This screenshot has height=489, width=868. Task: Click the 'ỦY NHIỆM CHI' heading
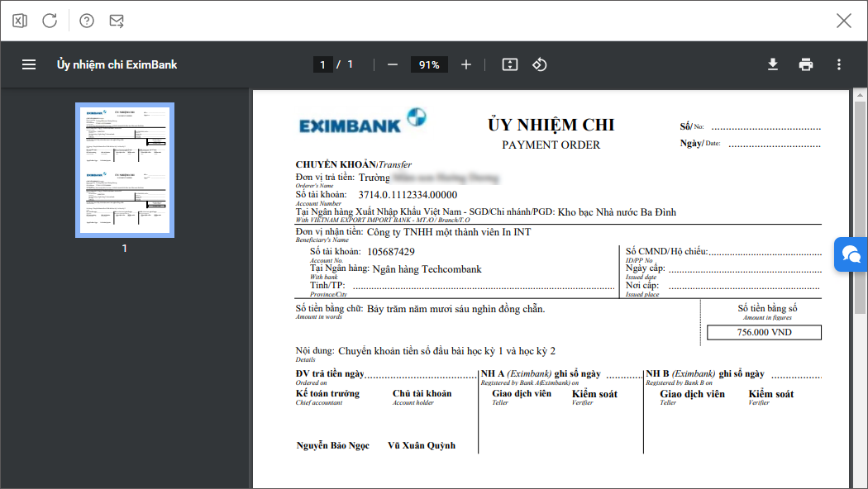[x=551, y=125]
